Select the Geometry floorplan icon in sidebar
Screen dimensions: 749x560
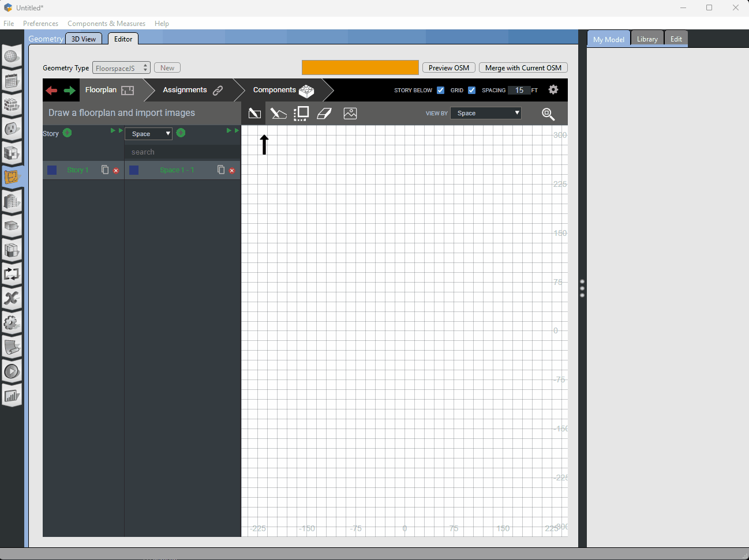(12, 177)
